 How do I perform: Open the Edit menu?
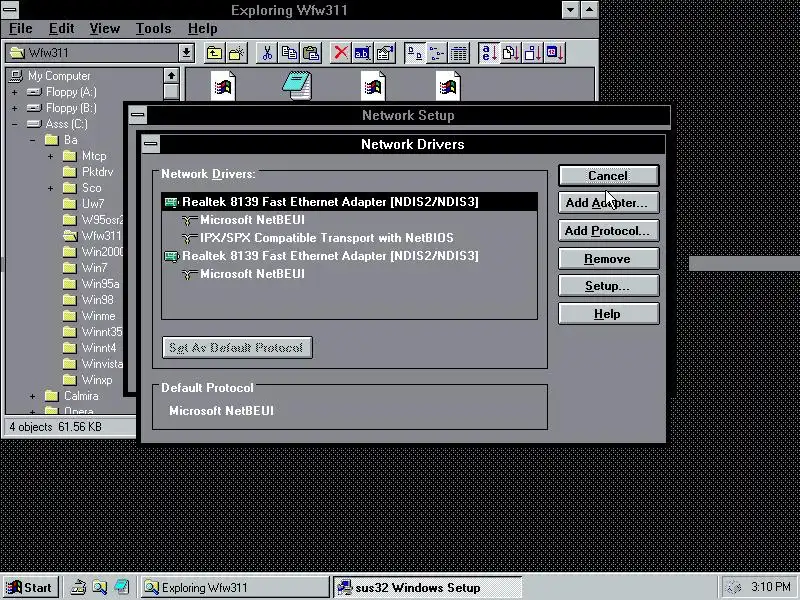tap(62, 29)
